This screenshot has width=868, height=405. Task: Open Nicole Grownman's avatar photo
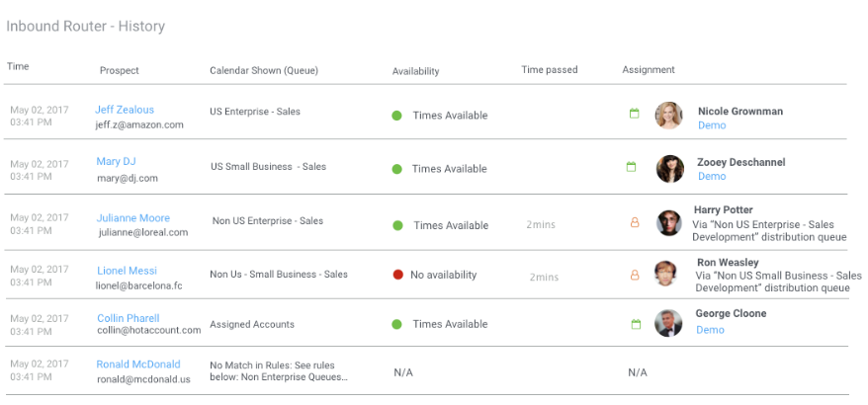669,116
